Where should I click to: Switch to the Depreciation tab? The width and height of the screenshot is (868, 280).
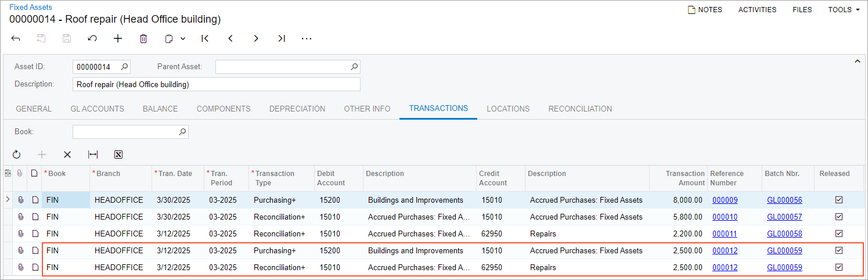297,109
